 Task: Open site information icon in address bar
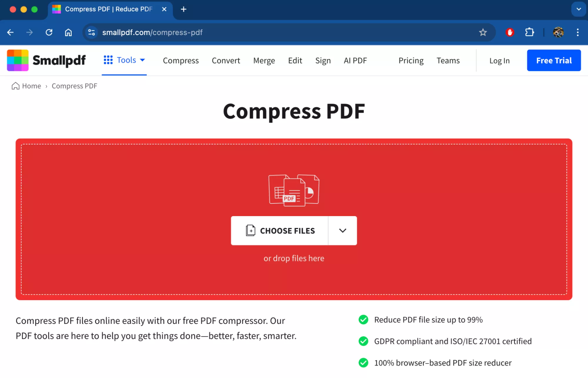coord(91,32)
